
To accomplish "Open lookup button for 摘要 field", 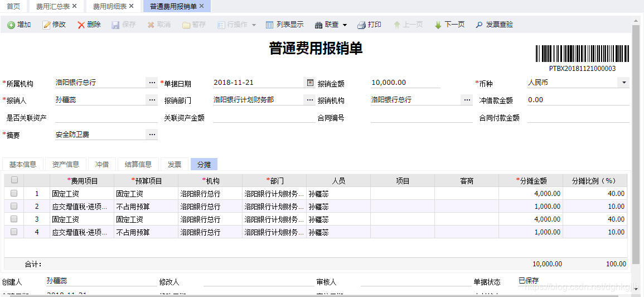I will point(152,134).
